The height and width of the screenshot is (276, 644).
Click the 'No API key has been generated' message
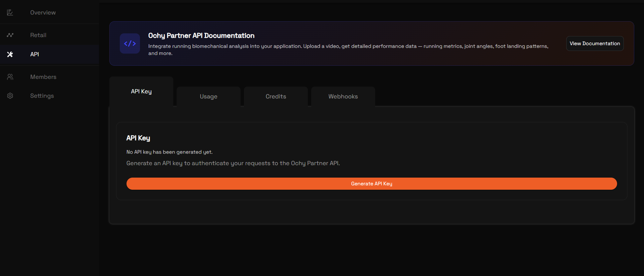pyautogui.click(x=169, y=152)
